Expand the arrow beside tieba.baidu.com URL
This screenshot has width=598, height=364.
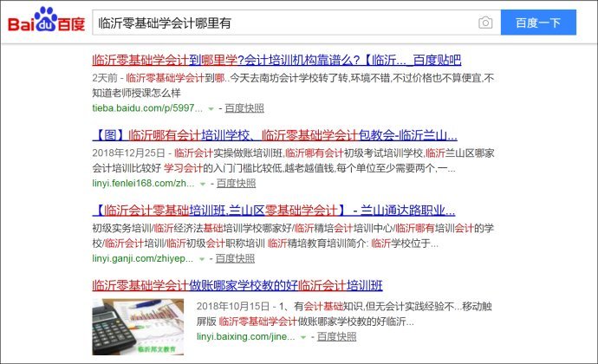click(x=211, y=109)
